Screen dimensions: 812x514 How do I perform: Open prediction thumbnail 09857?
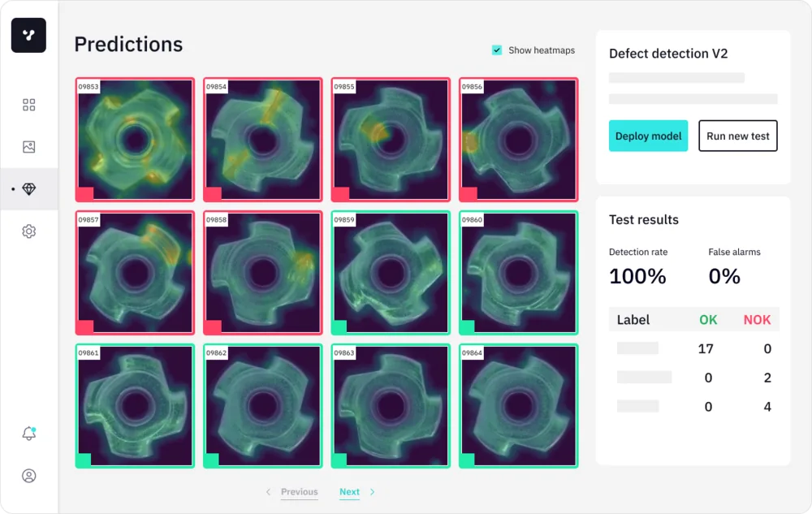(135, 273)
